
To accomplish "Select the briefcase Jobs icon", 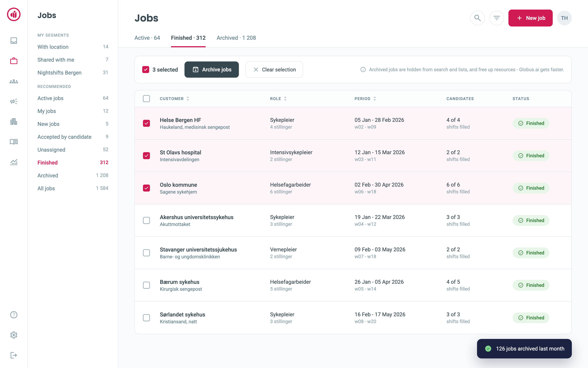I will (14, 61).
